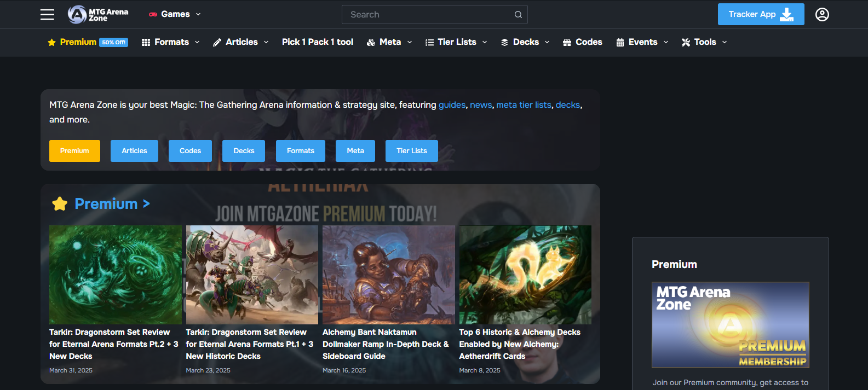Click the Articles pencil icon
This screenshot has width=868, height=390.
pos(217,42)
